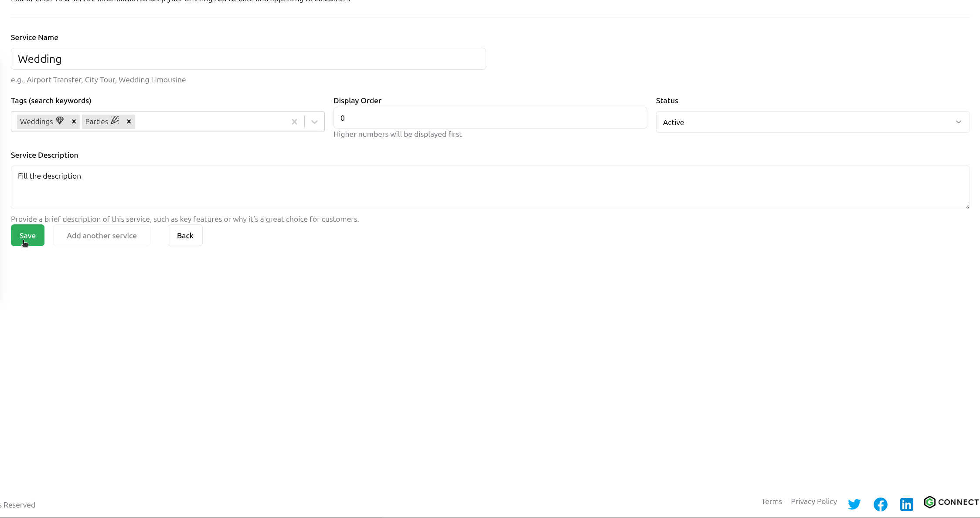The height and width of the screenshot is (518, 980).
Task: Expand the tags dropdown arrow
Action: tap(314, 122)
